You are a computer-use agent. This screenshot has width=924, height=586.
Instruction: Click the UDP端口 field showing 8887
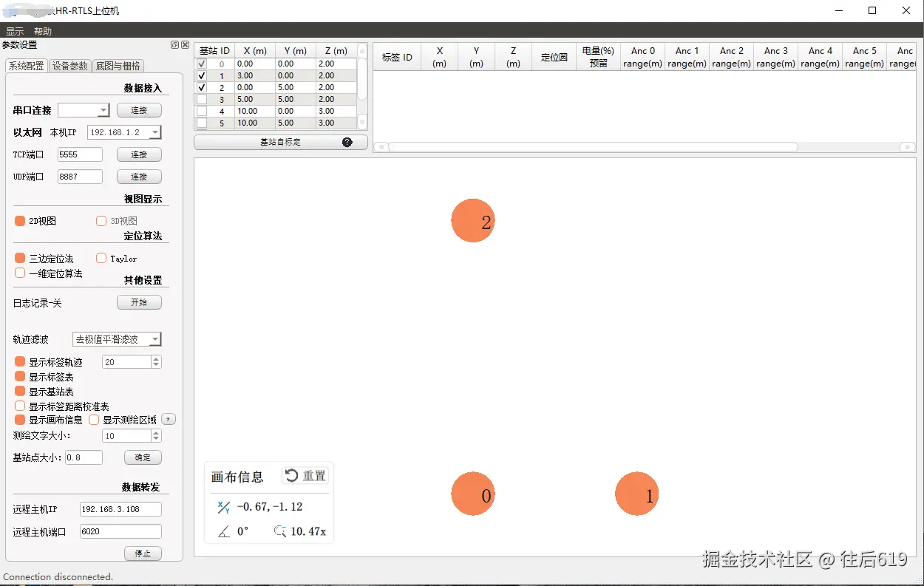[x=80, y=177]
